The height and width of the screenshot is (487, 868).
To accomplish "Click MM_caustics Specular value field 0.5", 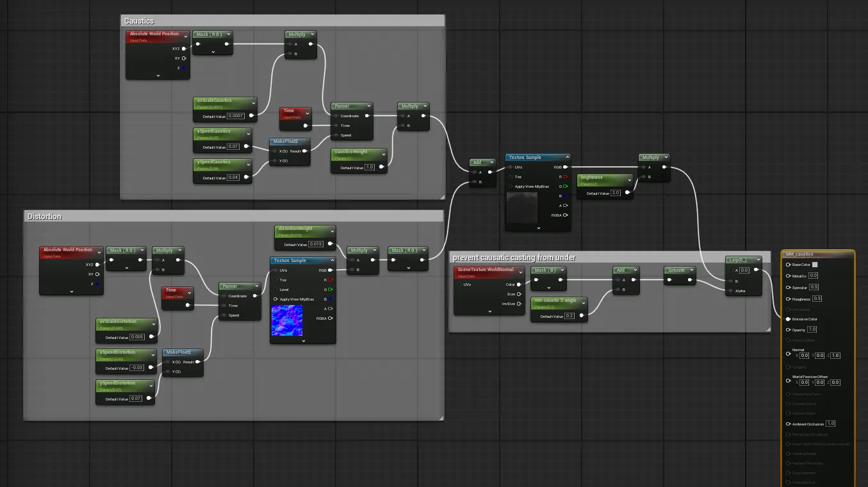I will click(x=814, y=287).
